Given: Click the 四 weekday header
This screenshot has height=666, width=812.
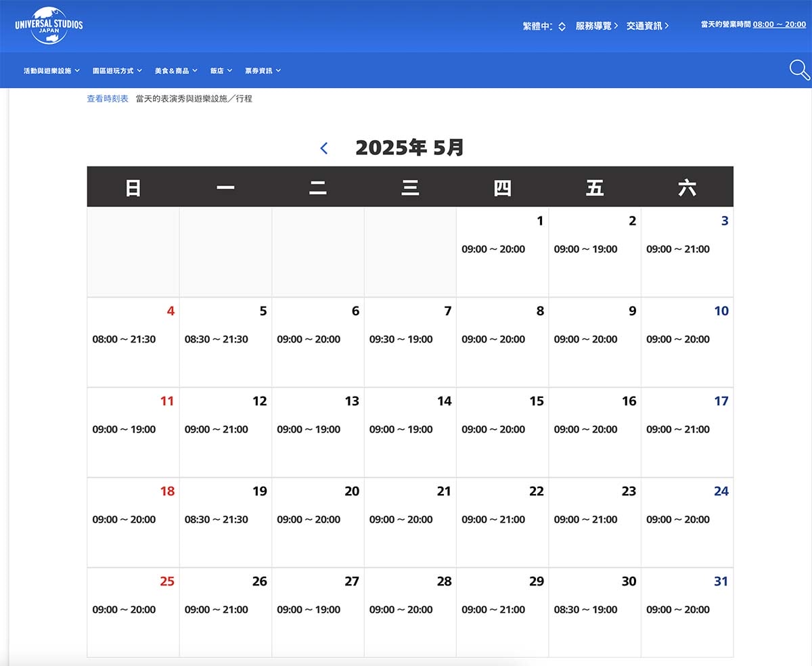Looking at the screenshot, I should [x=503, y=187].
